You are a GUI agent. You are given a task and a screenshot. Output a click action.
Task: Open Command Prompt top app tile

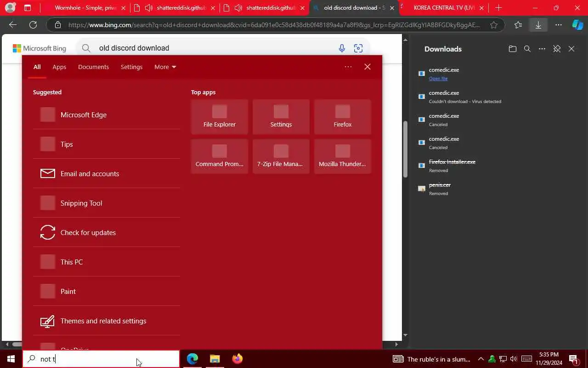coord(220,156)
